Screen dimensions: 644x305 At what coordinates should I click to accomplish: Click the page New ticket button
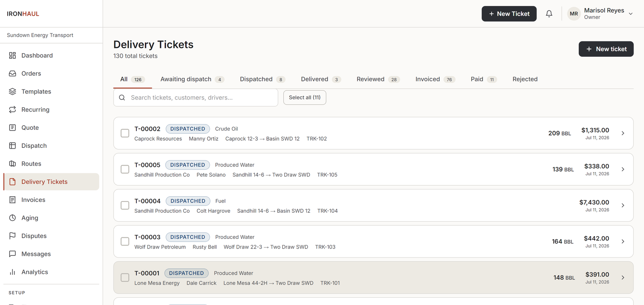[x=606, y=49]
